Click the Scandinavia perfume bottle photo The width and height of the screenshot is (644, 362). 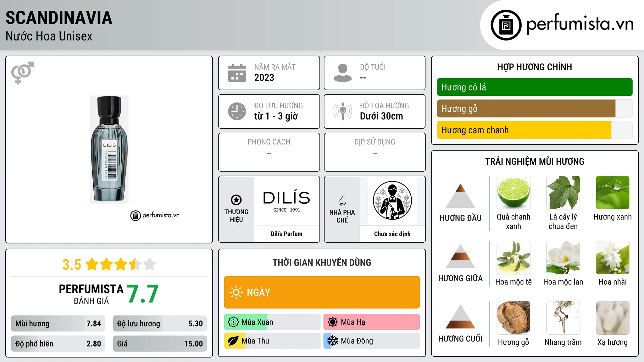point(109,149)
